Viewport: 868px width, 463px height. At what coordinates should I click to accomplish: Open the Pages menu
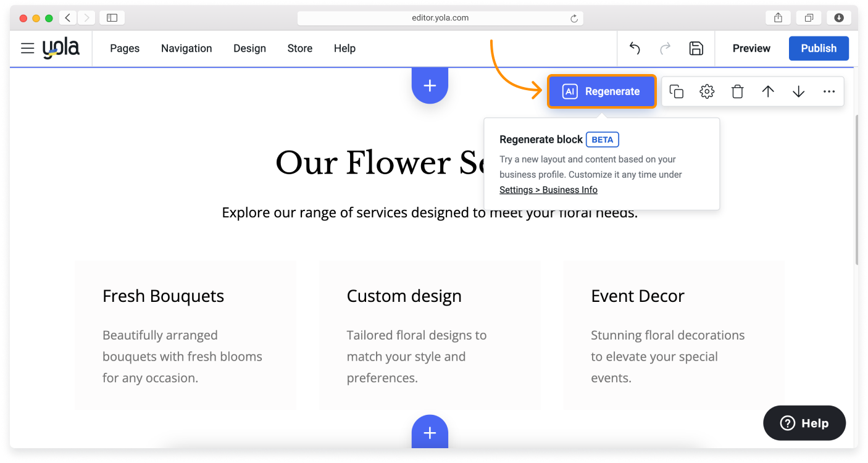[x=125, y=48]
